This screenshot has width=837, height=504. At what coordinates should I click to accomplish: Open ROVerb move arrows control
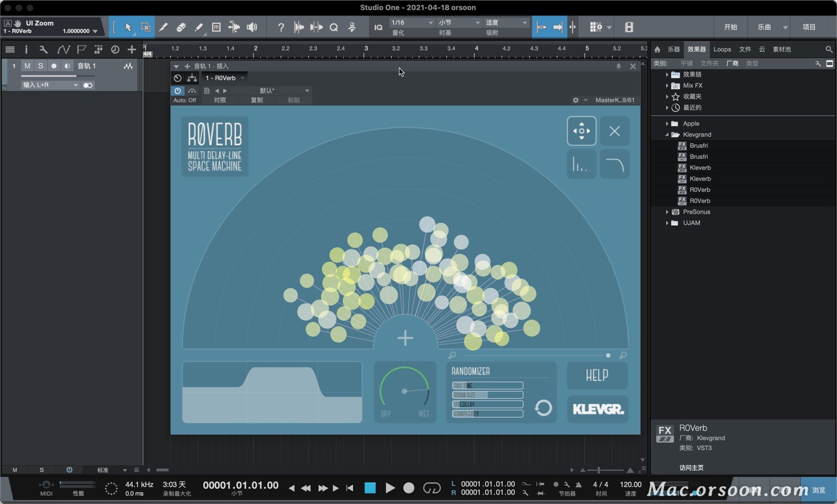[x=581, y=131]
